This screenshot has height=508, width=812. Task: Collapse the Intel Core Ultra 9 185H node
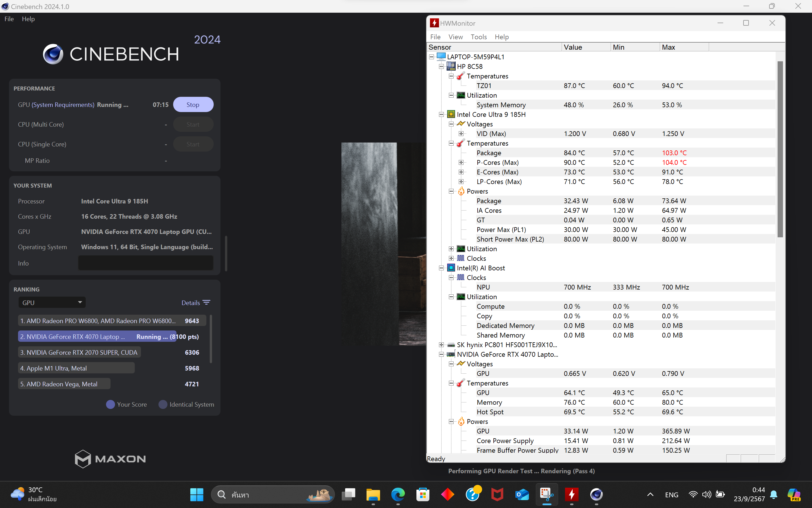tap(441, 115)
